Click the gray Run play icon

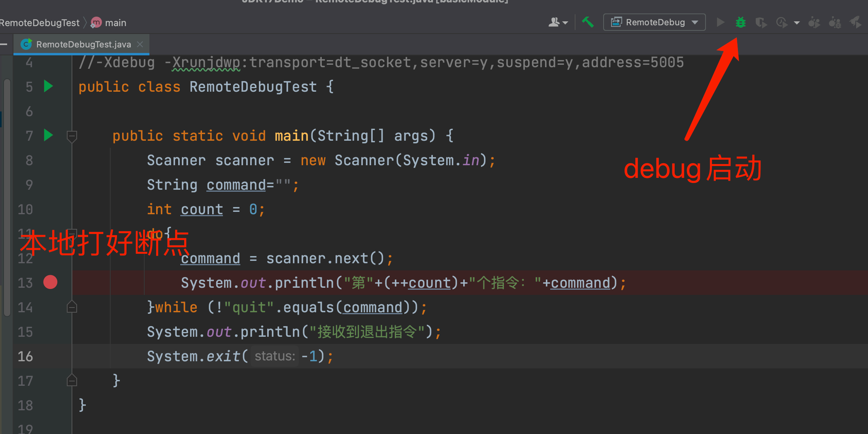(x=720, y=23)
